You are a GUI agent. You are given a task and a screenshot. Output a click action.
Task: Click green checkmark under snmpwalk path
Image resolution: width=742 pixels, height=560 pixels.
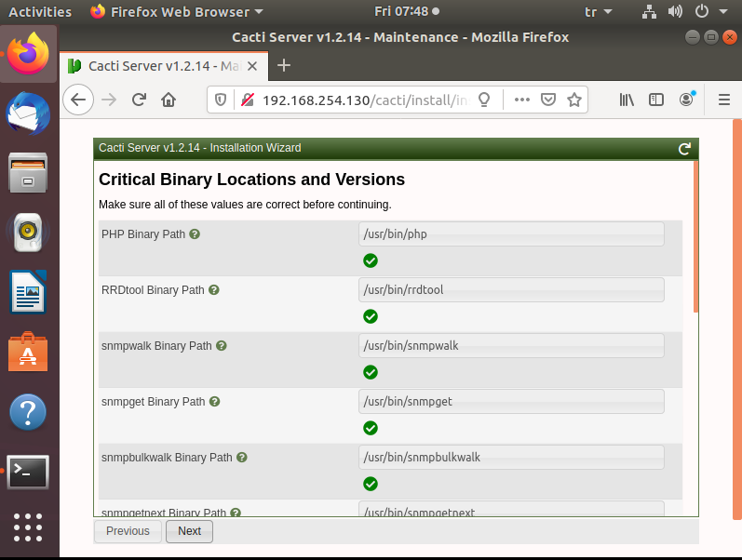[x=371, y=372]
